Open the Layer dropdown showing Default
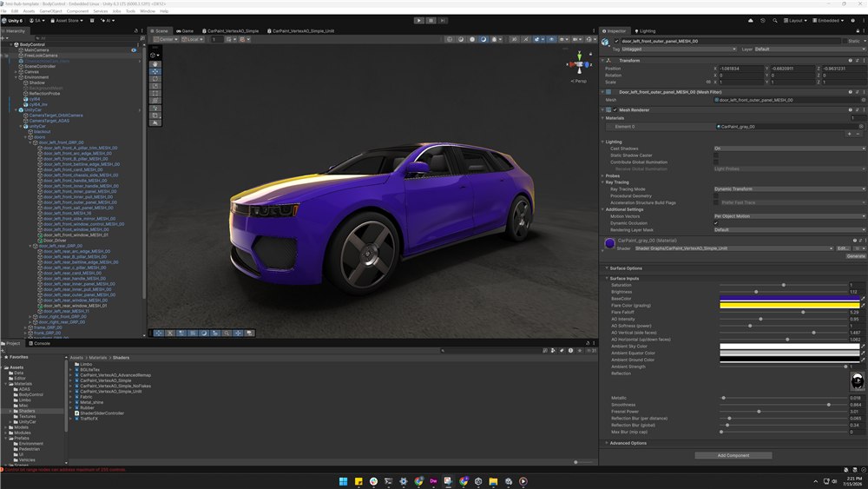Viewport: 868px width, 489px height. (x=809, y=49)
